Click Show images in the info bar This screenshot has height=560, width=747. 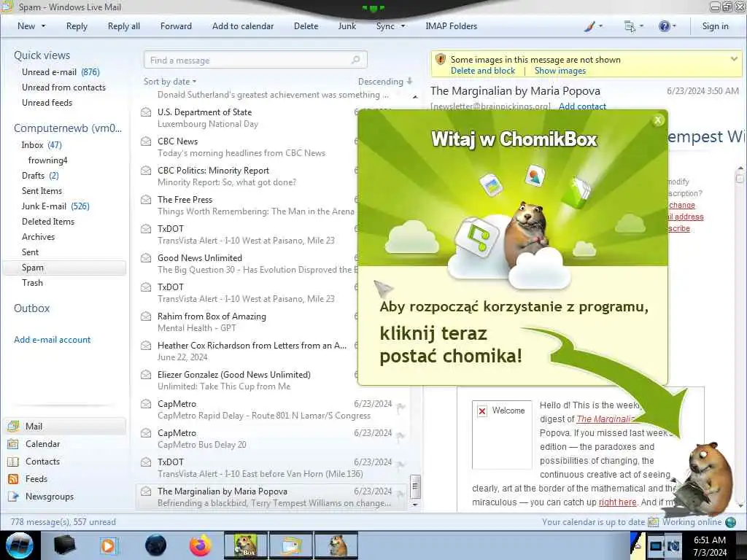(560, 71)
